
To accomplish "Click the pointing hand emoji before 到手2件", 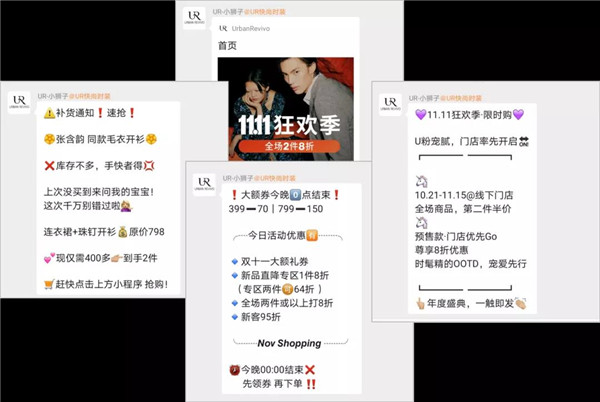I will [116, 259].
